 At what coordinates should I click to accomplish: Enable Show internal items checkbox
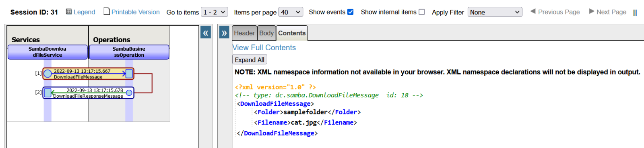coord(422,12)
